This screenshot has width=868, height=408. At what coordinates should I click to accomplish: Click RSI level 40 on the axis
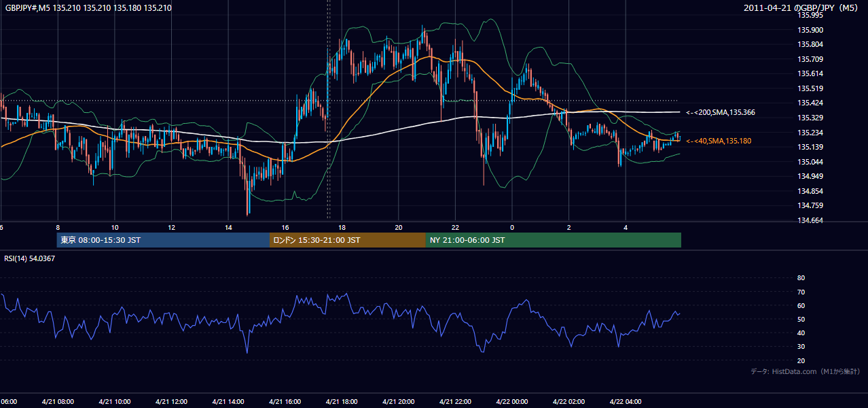pos(801,333)
